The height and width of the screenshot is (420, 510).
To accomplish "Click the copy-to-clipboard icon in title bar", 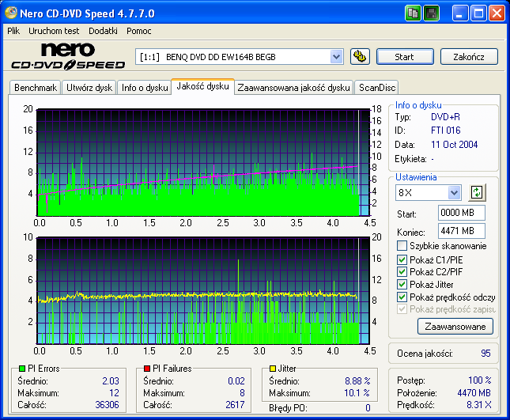I will point(413,13).
